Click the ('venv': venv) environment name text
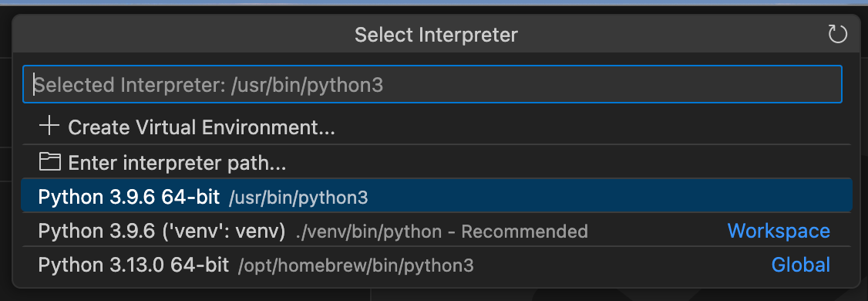Screen dimensions: 868x301 223,232
